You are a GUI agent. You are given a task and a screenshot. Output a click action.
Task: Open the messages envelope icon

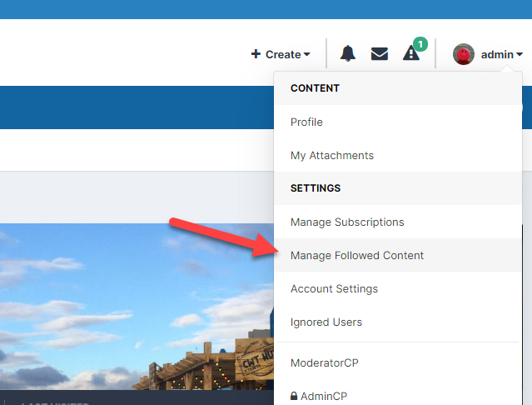(380, 54)
